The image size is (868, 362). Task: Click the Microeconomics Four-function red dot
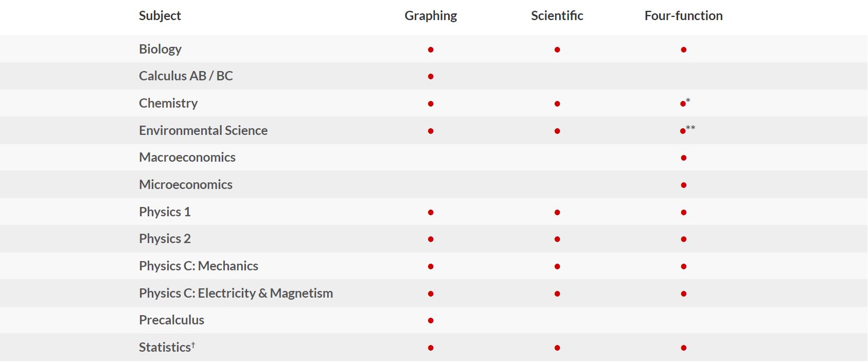coord(683,185)
